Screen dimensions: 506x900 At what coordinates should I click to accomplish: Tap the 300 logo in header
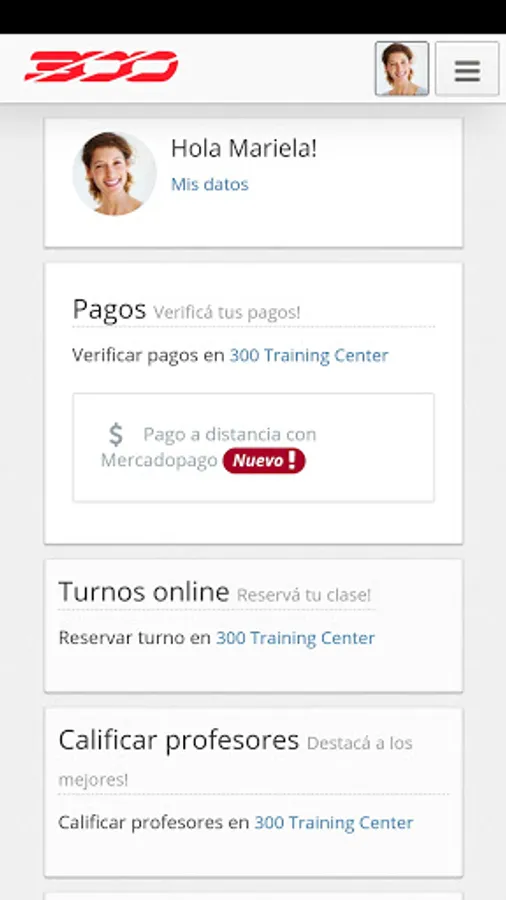[x=101, y=67]
